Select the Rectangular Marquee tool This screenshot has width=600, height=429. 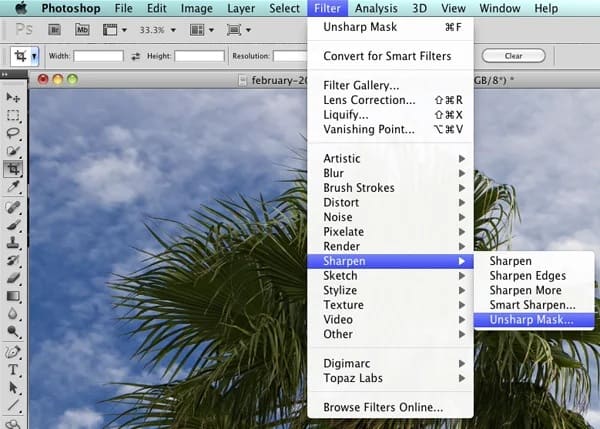(x=13, y=115)
